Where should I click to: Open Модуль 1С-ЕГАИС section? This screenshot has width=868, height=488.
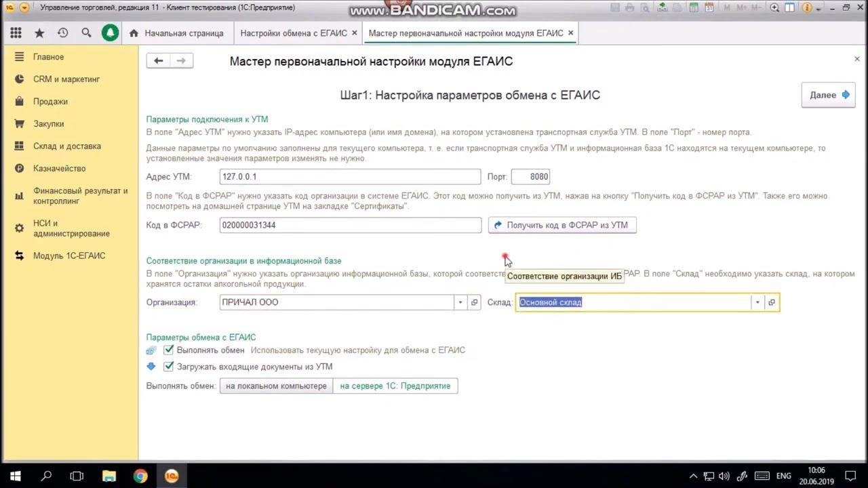point(71,256)
